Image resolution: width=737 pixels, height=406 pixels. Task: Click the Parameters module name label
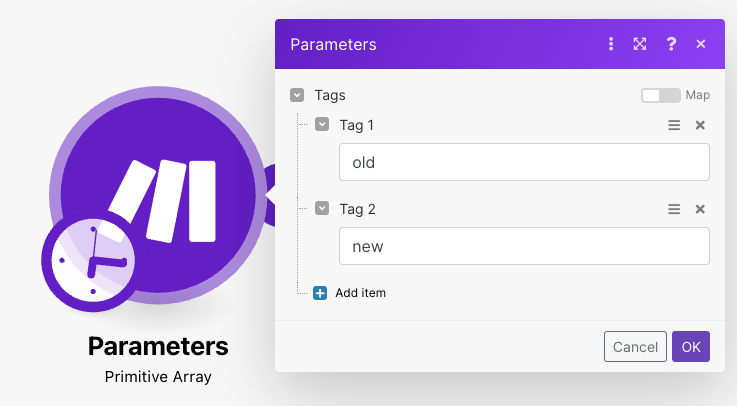click(158, 347)
